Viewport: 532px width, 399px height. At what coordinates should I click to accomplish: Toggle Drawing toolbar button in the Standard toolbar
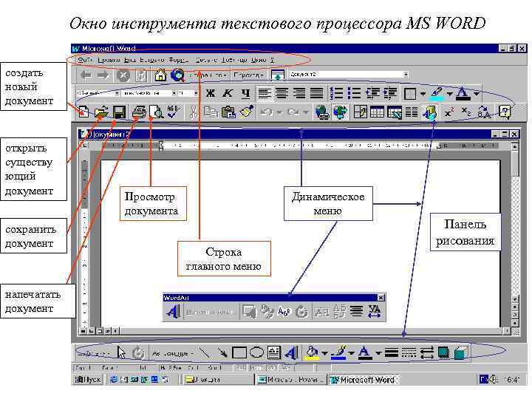click(430, 112)
